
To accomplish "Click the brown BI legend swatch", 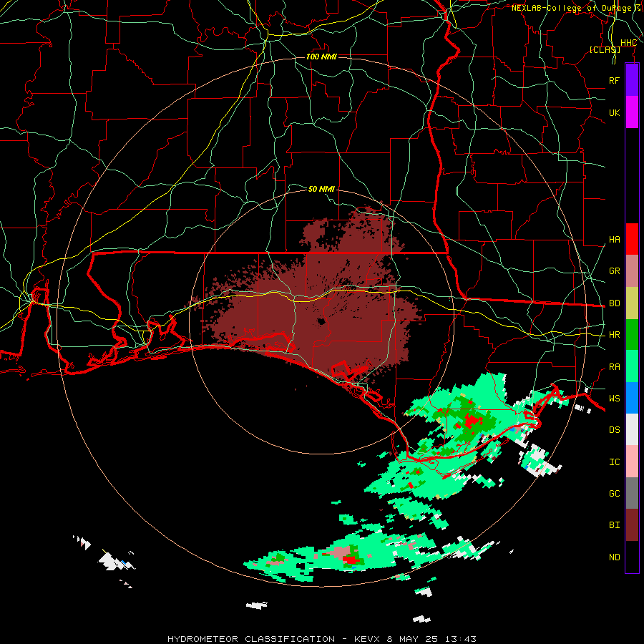I will pos(632,525).
